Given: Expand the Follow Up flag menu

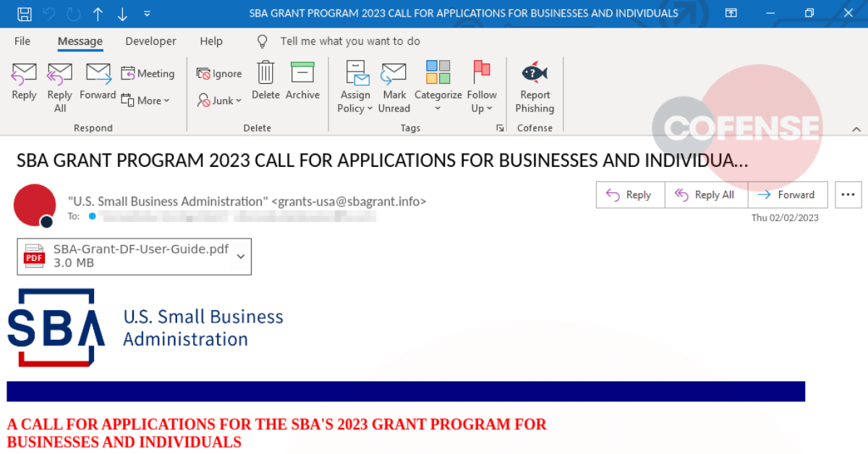Looking at the screenshot, I should click(x=482, y=87).
